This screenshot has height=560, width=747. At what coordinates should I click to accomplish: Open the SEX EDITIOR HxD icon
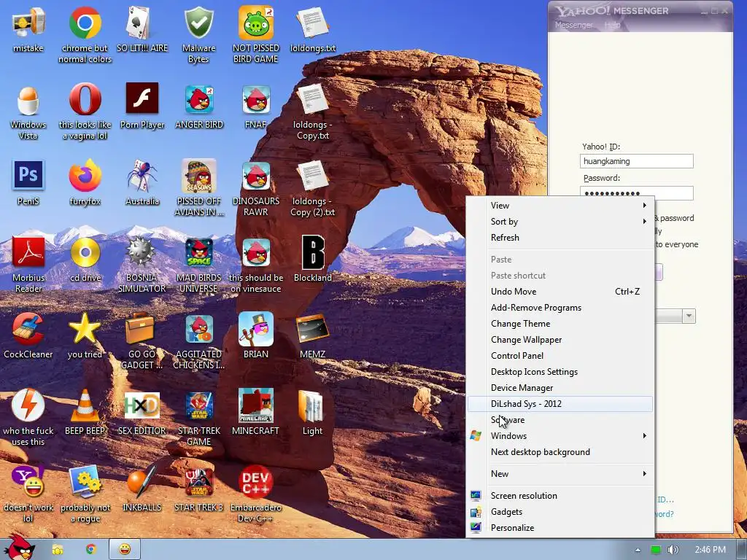[142, 405]
